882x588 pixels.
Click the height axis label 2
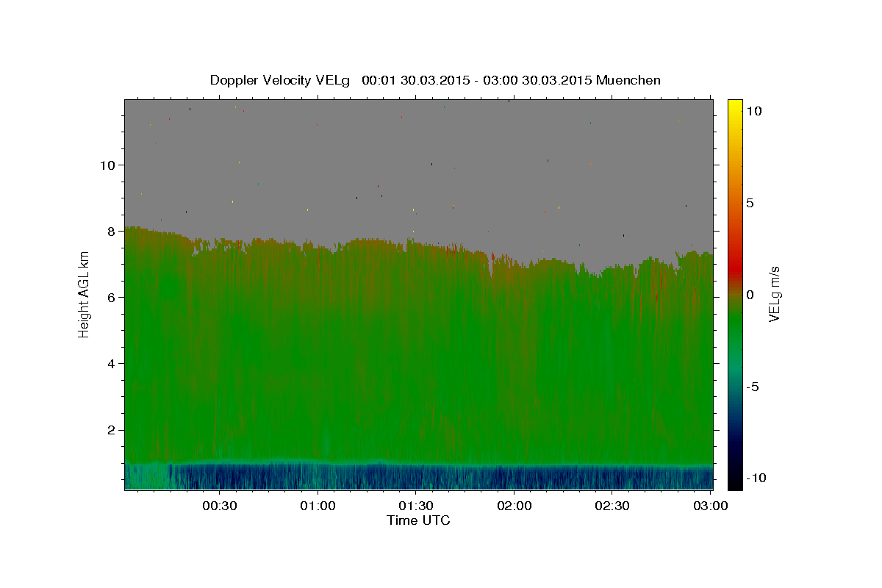[x=111, y=430]
